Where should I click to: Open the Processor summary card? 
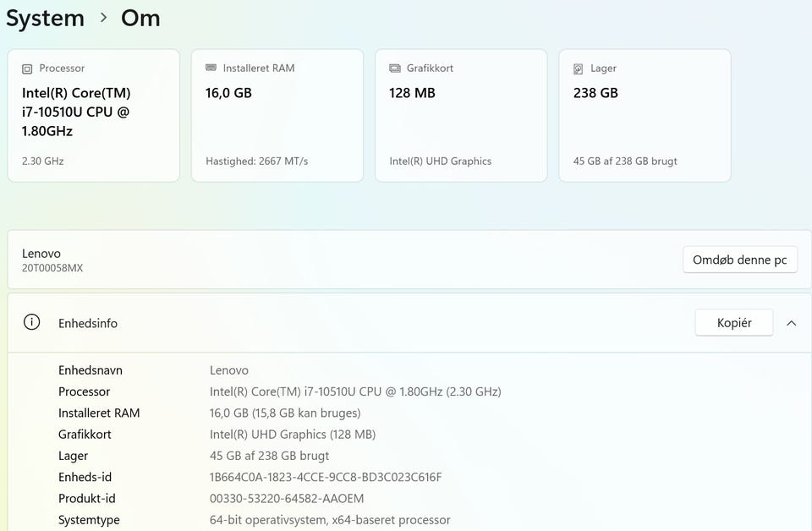tap(94, 115)
